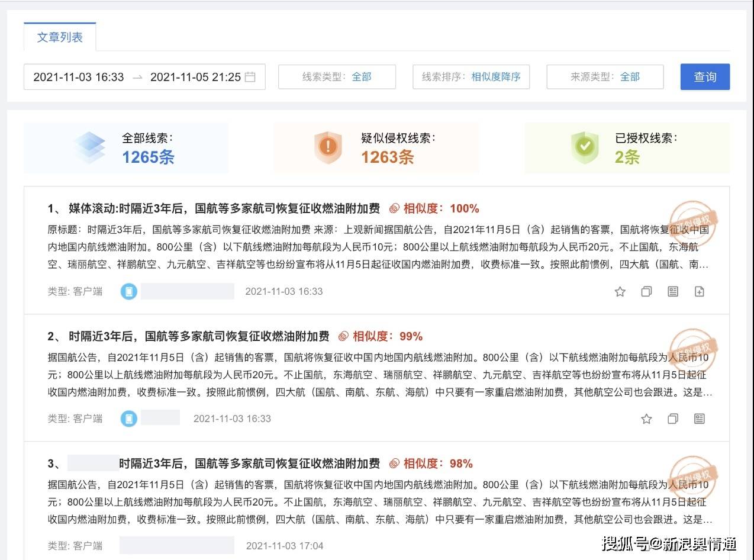Click article 3 timestamp 2021-11-03 17:04
754x560 pixels.
(x=285, y=546)
